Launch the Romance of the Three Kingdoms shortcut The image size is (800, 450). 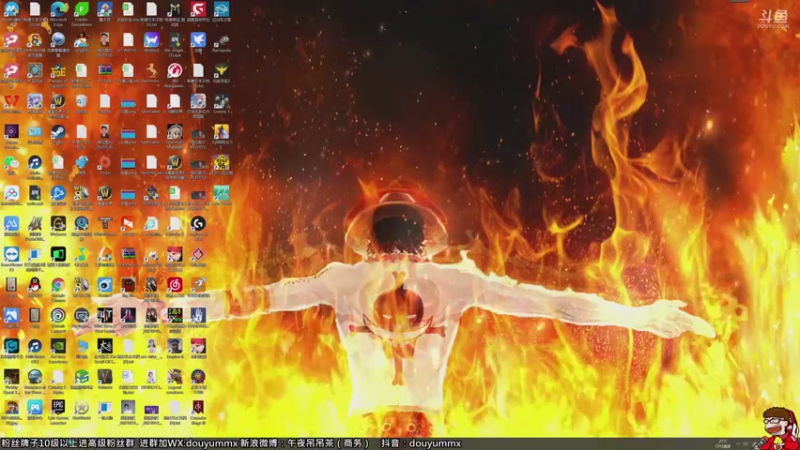35,377
